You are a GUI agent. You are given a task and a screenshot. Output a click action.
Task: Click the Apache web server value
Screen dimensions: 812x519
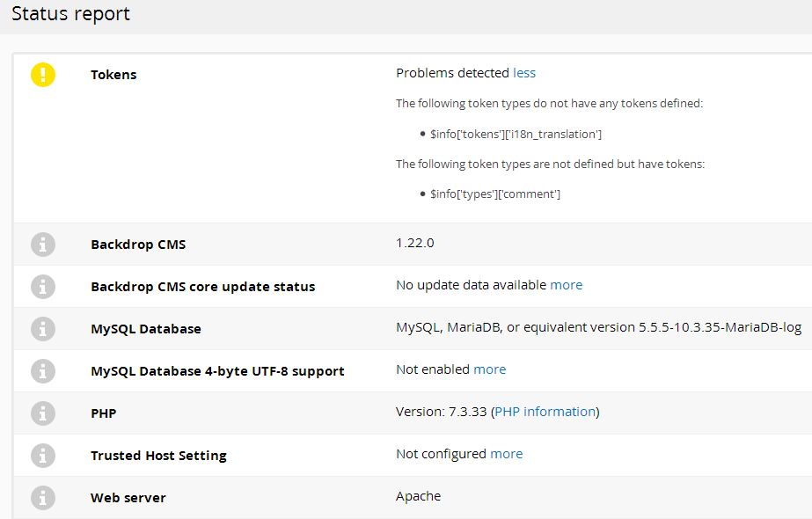(419, 496)
